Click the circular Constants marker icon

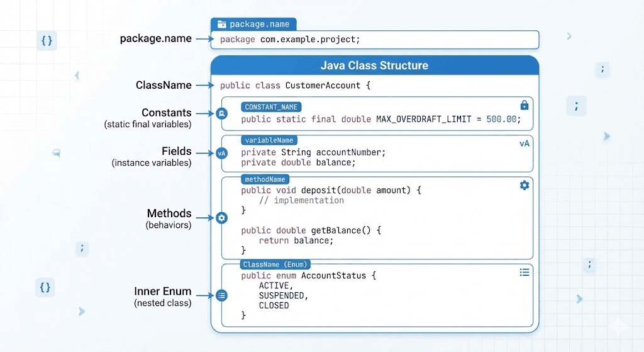click(221, 113)
